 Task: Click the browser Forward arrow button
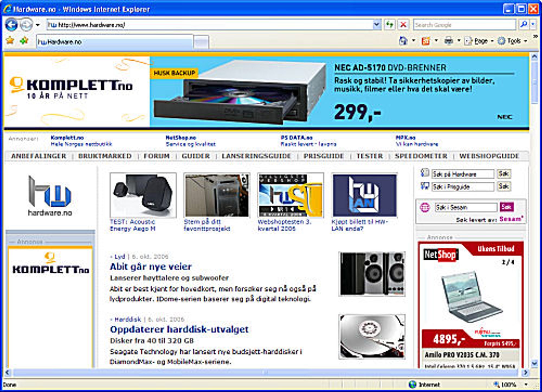[26, 25]
